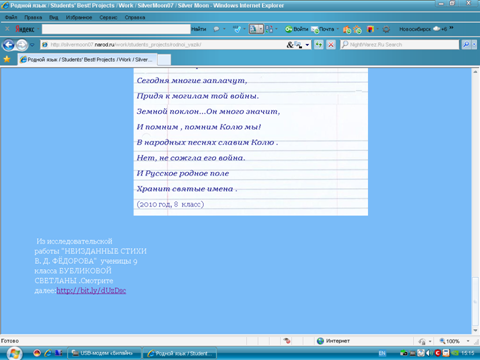480x360 pixels.
Task: Click the poem line 'Сегодня многие заплачут'
Action: (192, 81)
